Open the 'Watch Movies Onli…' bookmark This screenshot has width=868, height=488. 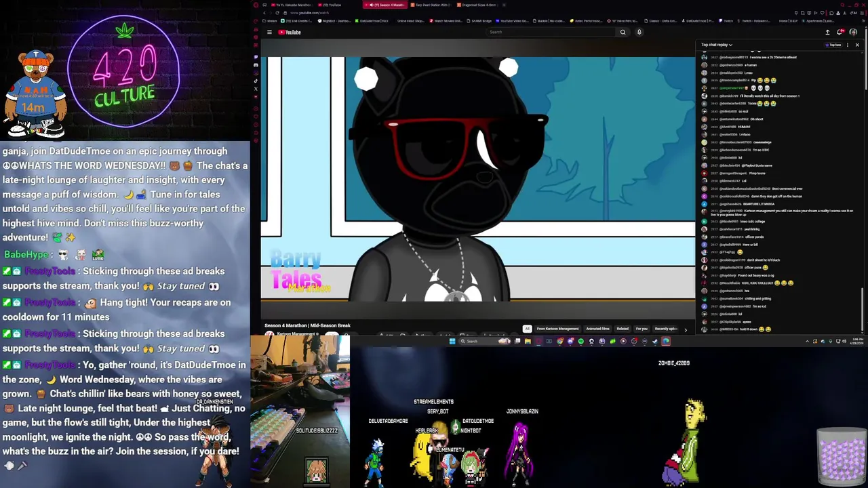point(446,21)
